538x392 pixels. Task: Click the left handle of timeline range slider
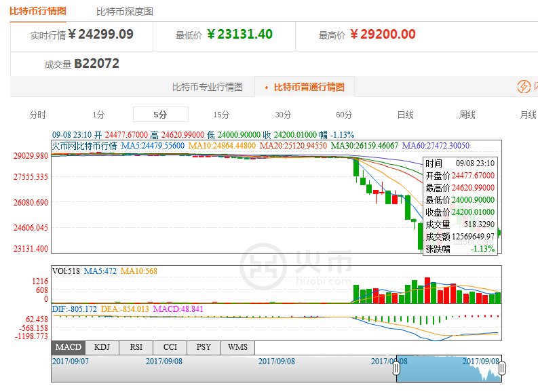point(396,368)
